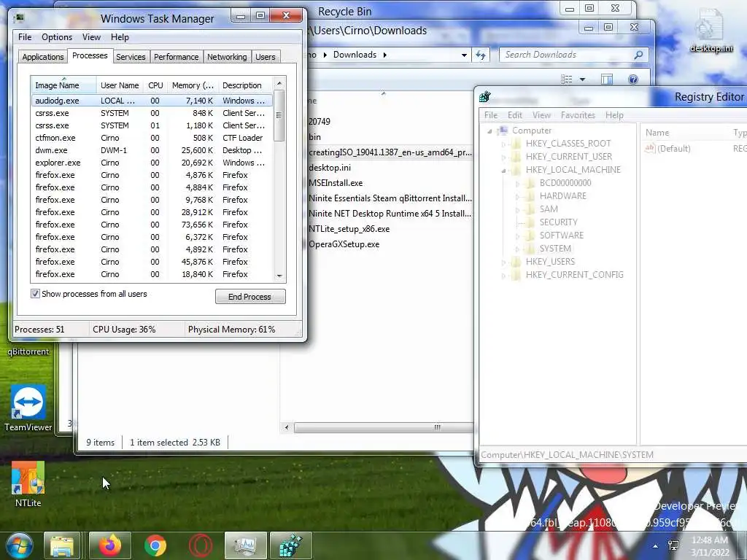This screenshot has height=560, width=747.
Task: Open Firefox from the taskbar
Action: click(110, 545)
